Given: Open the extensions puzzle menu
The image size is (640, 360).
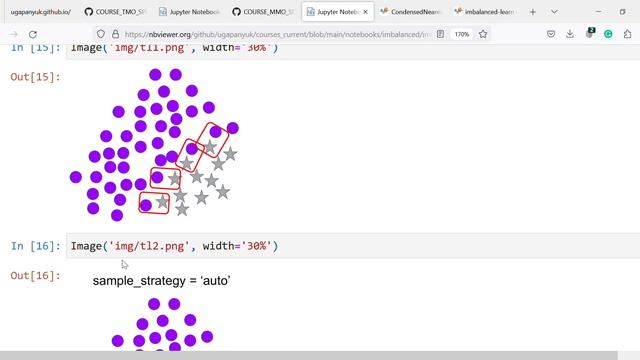Looking at the screenshot, I should click(627, 34).
